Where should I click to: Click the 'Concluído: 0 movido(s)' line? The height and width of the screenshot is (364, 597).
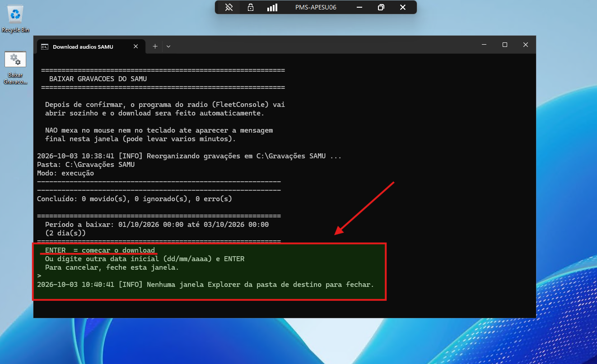point(135,199)
